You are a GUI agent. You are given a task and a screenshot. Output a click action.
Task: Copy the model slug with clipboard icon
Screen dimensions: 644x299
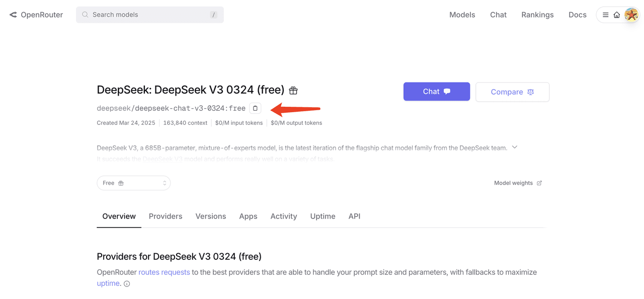click(255, 108)
